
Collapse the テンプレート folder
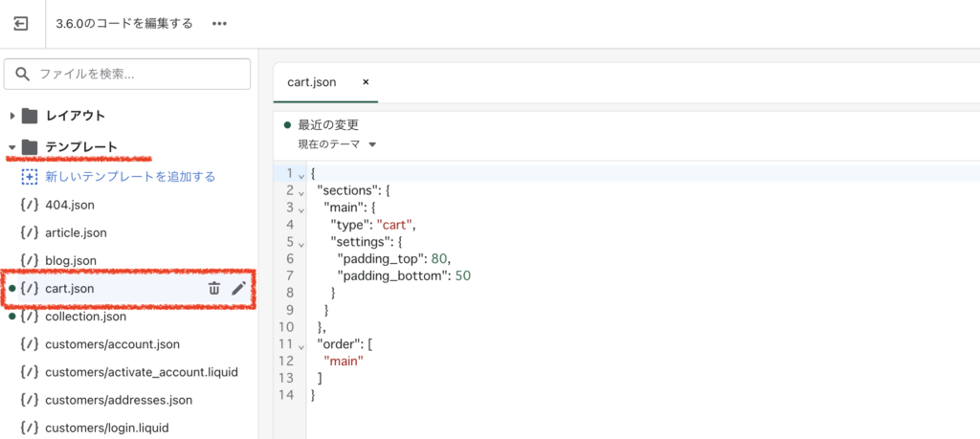[x=12, y=147]
